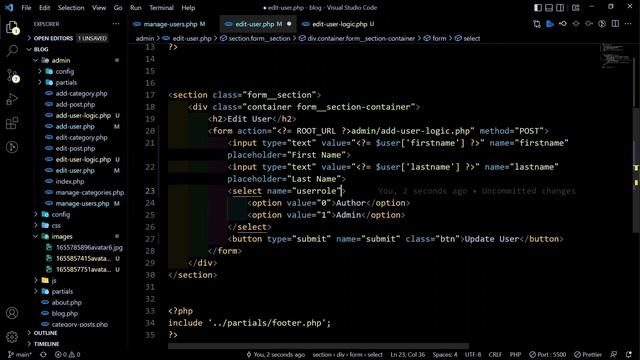
Task: Click the code minimap
Action: point(615,56)
